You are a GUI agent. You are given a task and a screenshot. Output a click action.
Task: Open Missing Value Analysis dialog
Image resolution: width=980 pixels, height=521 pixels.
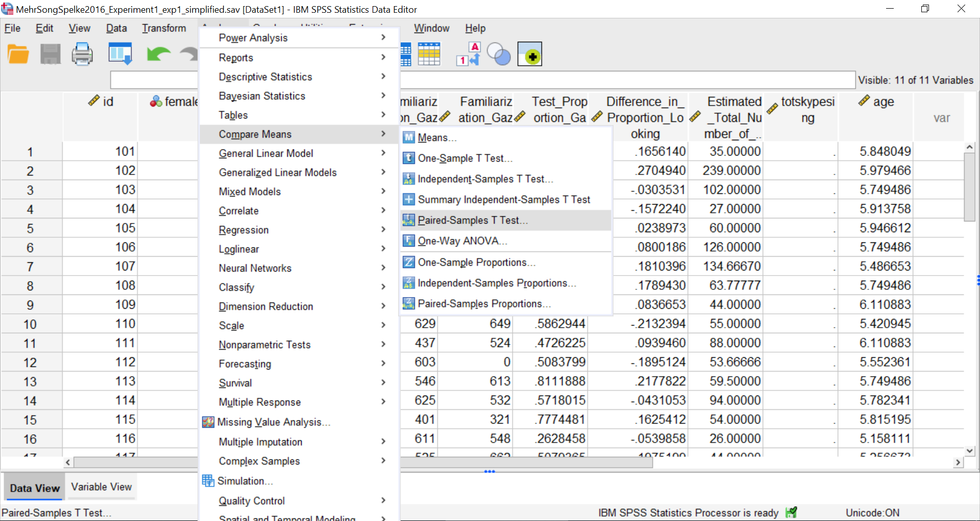pos(299,422)
